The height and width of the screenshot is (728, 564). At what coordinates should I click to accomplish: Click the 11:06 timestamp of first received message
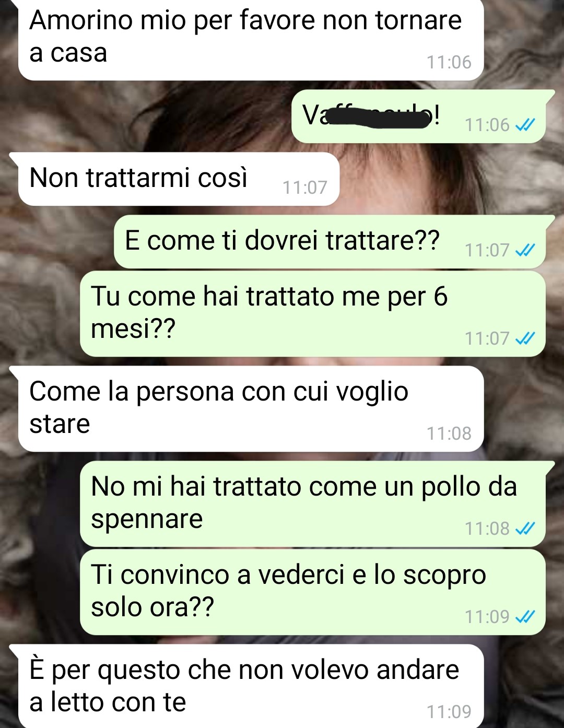coord(449,62)
